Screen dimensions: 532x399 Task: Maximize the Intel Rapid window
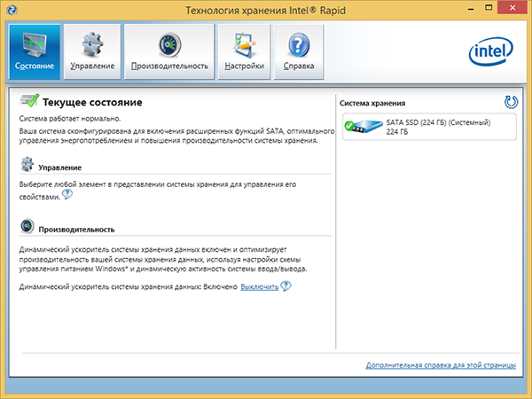(x=489, y=8)
